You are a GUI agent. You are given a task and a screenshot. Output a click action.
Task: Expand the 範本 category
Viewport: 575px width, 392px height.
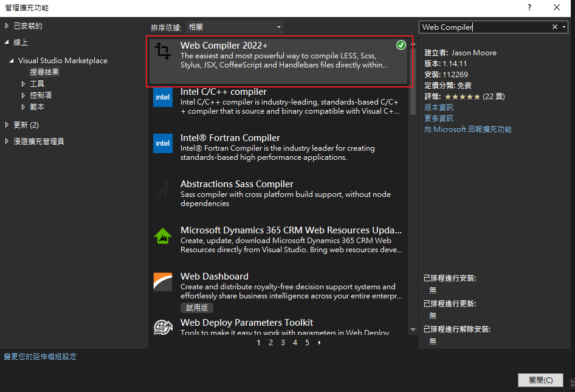pos(23,107)
